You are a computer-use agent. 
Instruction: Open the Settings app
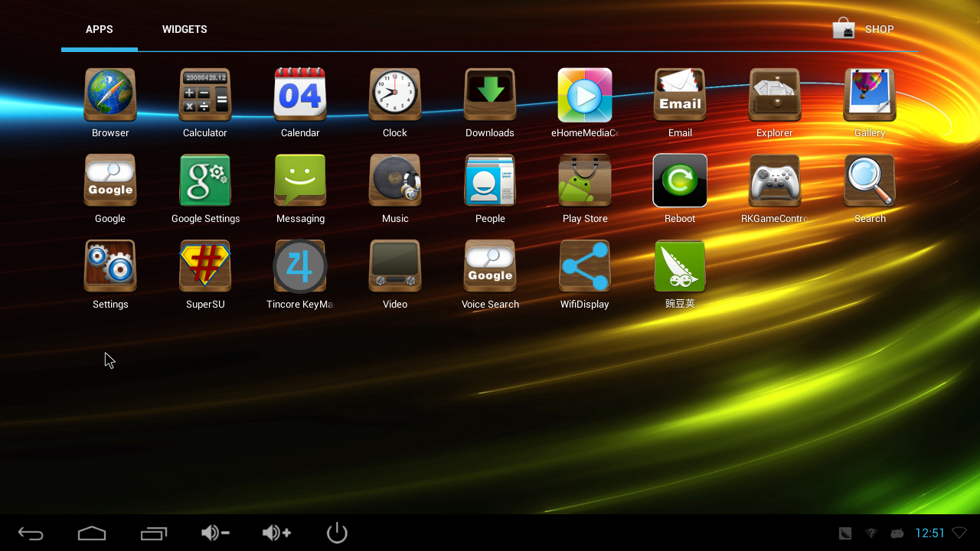pos(110,266)
